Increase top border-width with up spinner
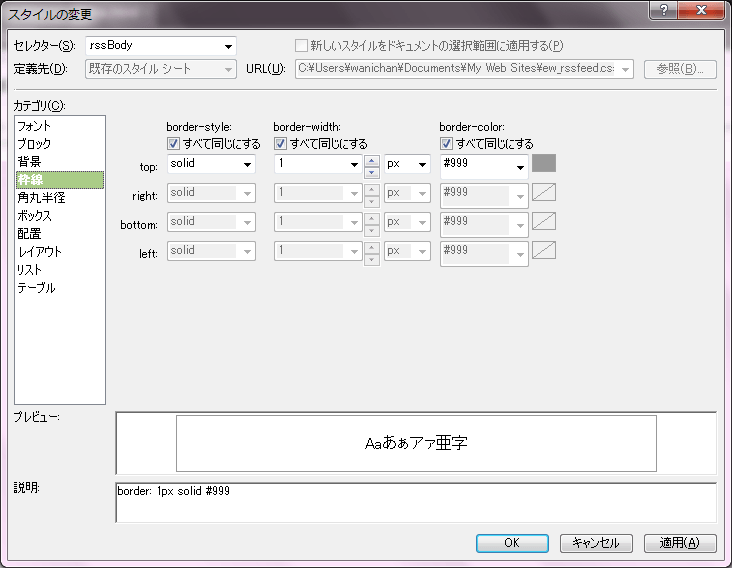 [372, 161]
